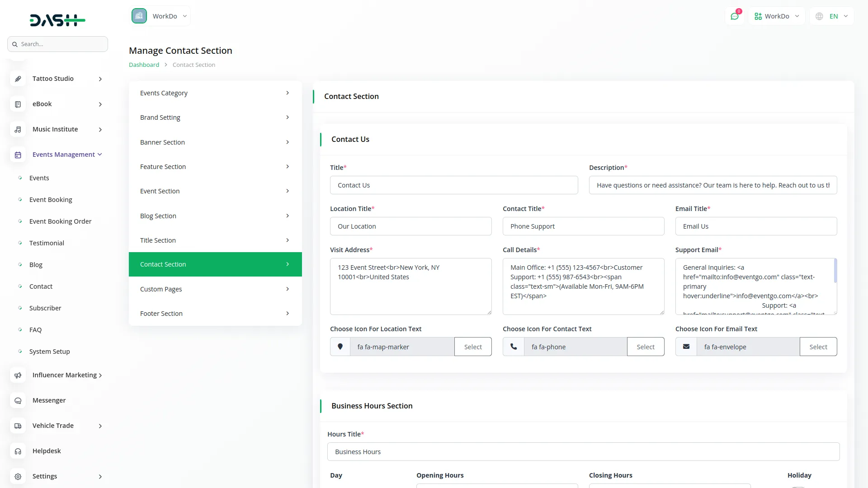Image resolution: width=868 pixels, height=488 pixels.
Task: Open the messages notification icon in header
Action: (x=735, y=16)
